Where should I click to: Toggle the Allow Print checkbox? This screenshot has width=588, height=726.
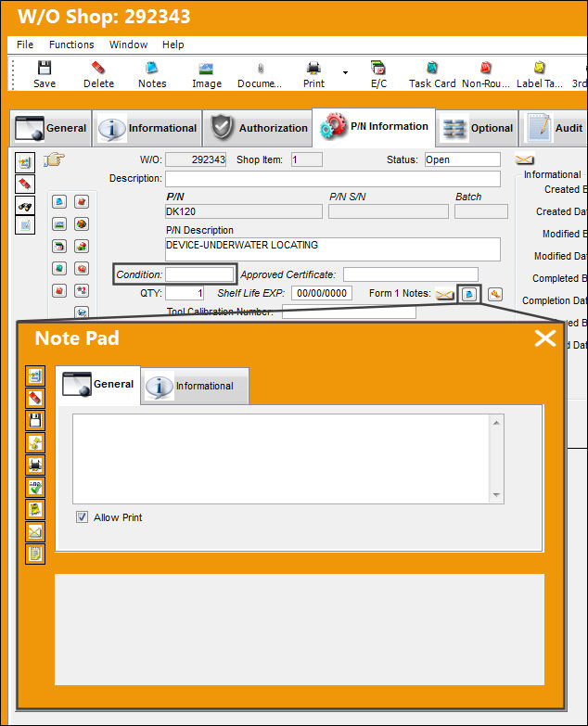click(82, 517)
